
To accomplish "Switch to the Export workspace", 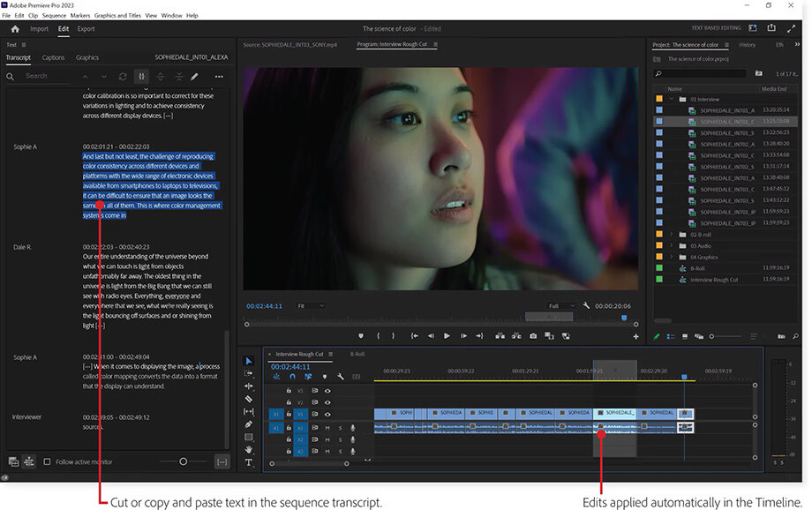I will pyautogui.click(x=86, y=29).
